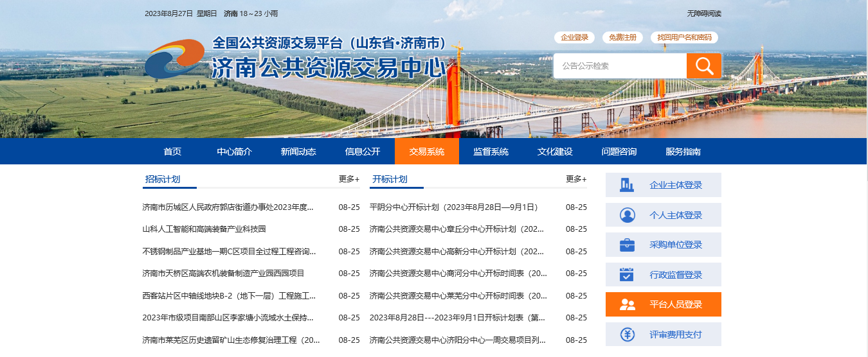Click the briefcase icon for 采购单位登录

[x=627, y=245]
